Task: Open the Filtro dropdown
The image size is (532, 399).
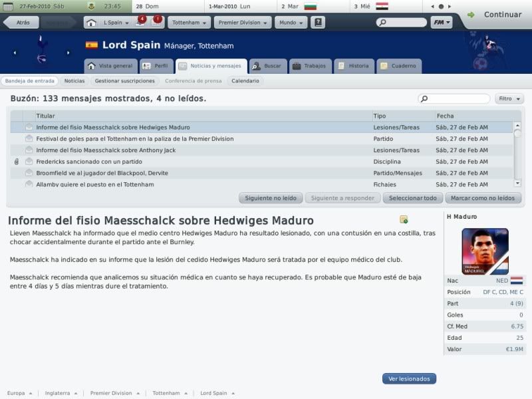Action: (x=509, y=98)
